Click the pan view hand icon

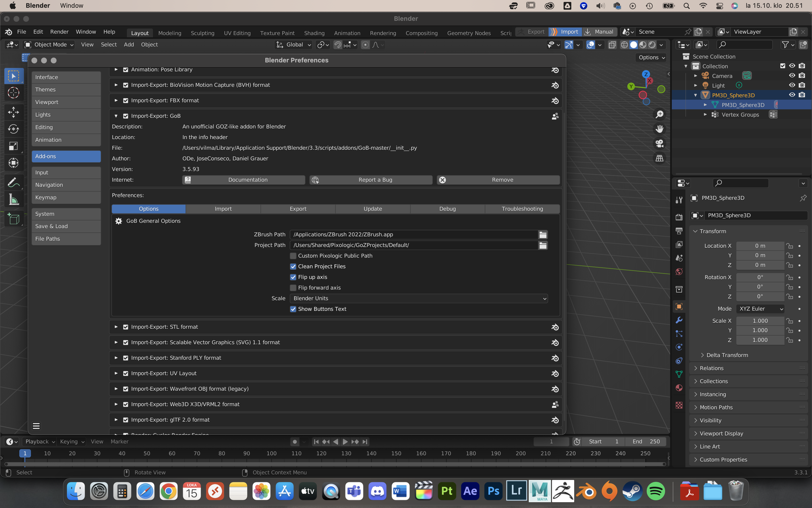click(659, 129)
